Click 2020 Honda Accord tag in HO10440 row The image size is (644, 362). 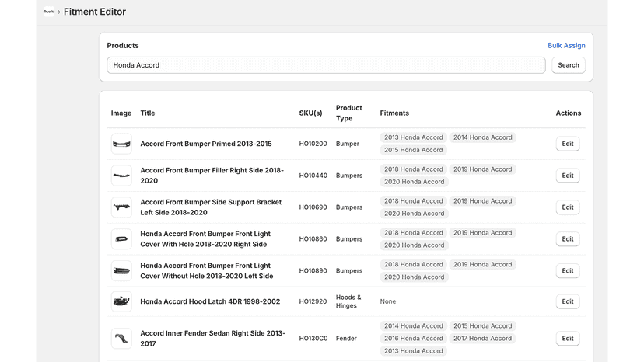(414, 182)
